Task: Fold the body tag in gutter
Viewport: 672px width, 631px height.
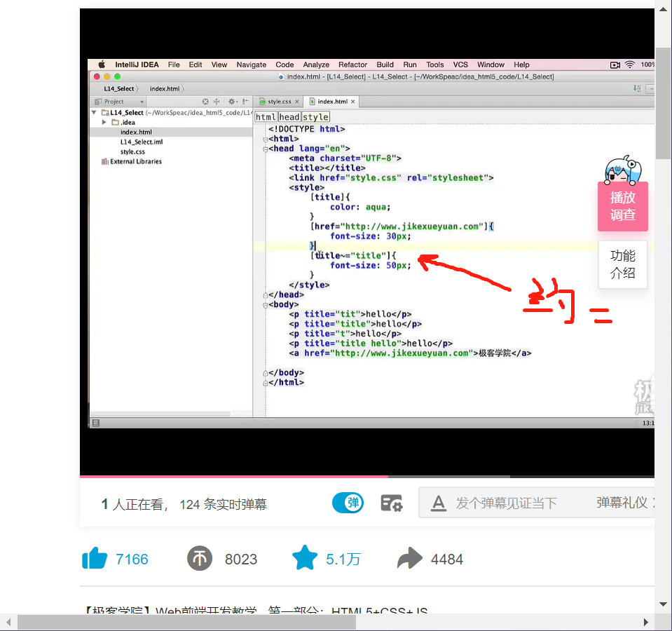Action: [x=266, y=305]
